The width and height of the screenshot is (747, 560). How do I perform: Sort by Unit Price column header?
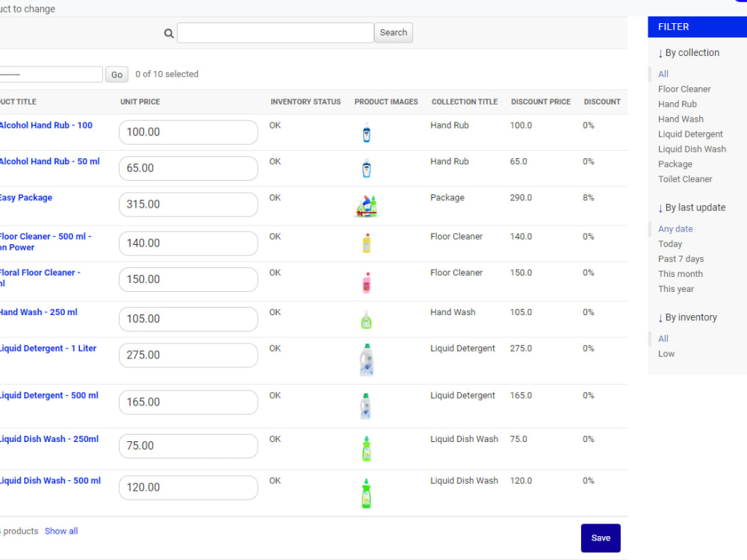click(140, 102)
